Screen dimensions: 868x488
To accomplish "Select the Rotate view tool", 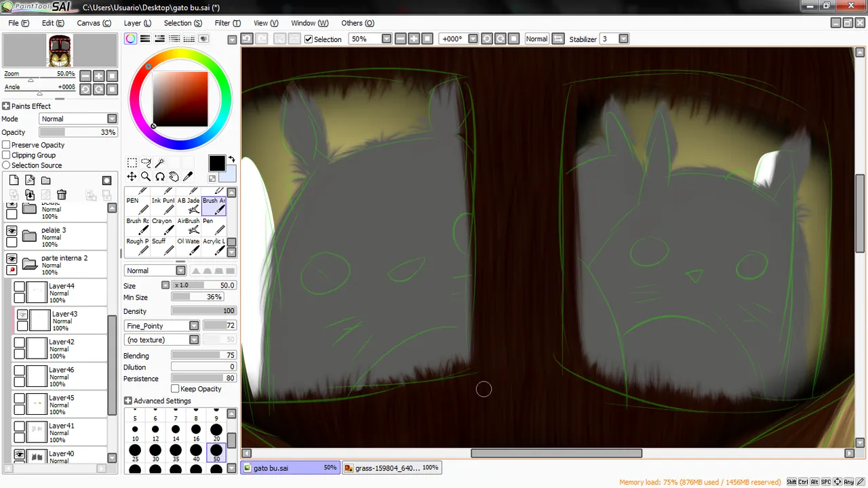I will pyautogui.click(x=160, y=176).
